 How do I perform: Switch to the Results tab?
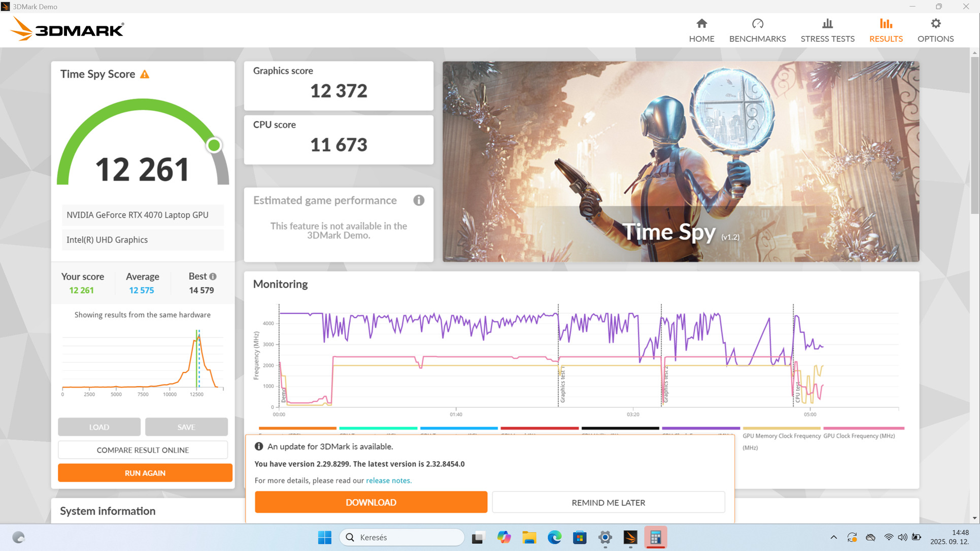tap(886, 30)
